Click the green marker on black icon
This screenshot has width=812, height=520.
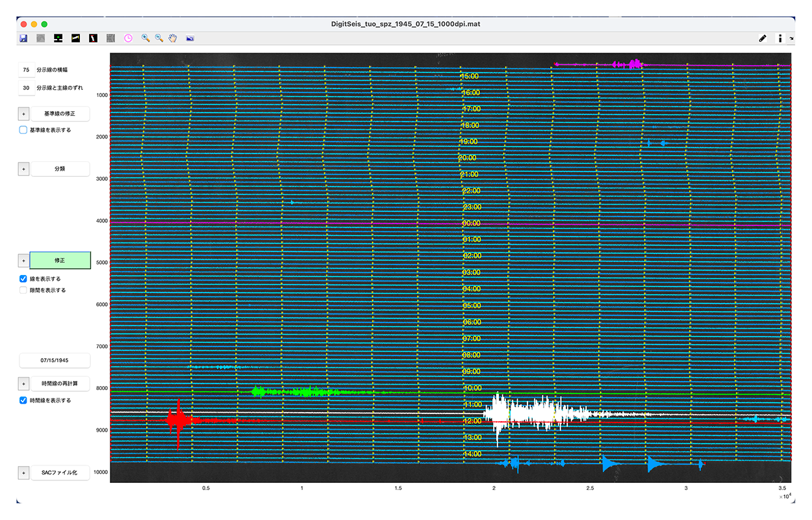click(58, 38)
